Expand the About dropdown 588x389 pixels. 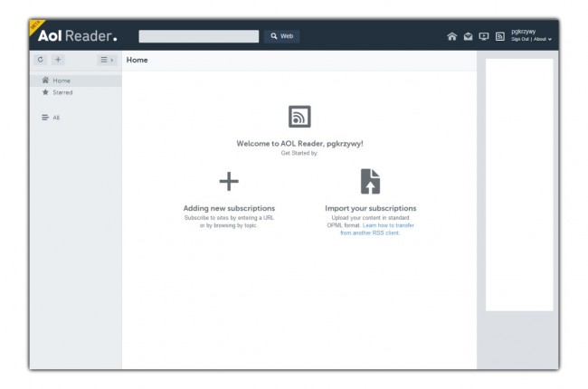(x=542, y=39)
